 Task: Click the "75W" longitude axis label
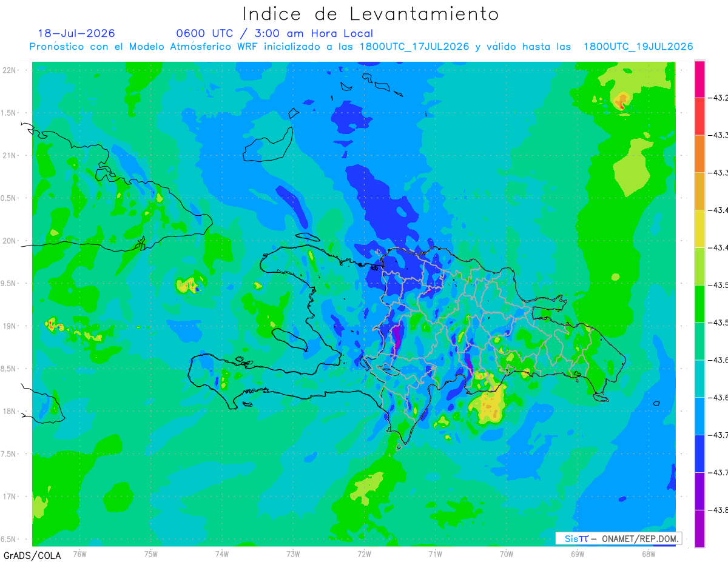click(151, 554)
